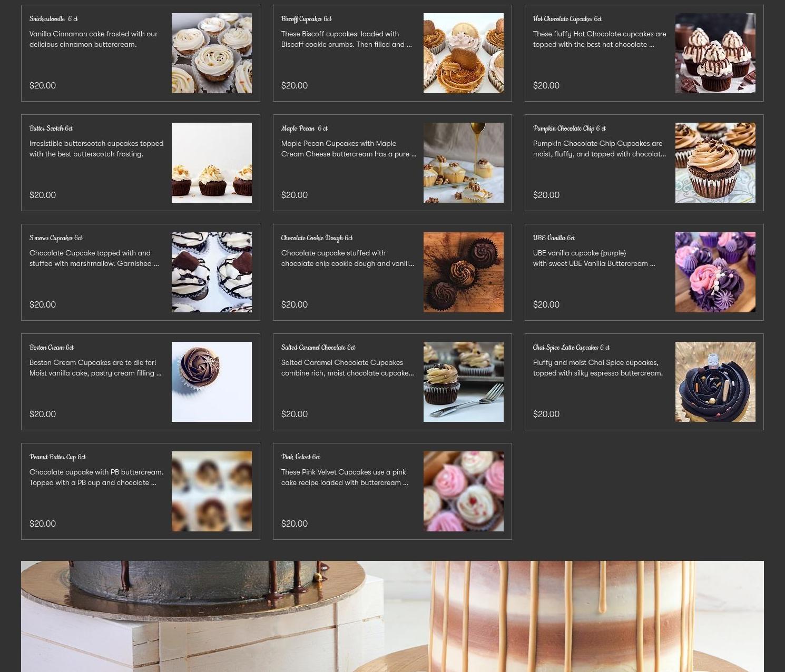Click the 'Pumpkin Chocolate Chip Cupcakes are' description
This screenshot has height=672, width=785.
(x=600, y=149)
